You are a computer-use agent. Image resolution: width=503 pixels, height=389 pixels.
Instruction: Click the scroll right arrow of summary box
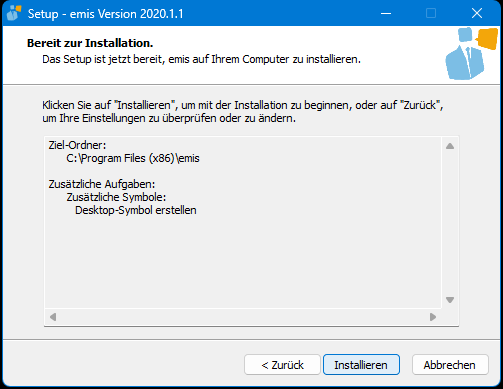pyautogui.click(x=433, y=317)
